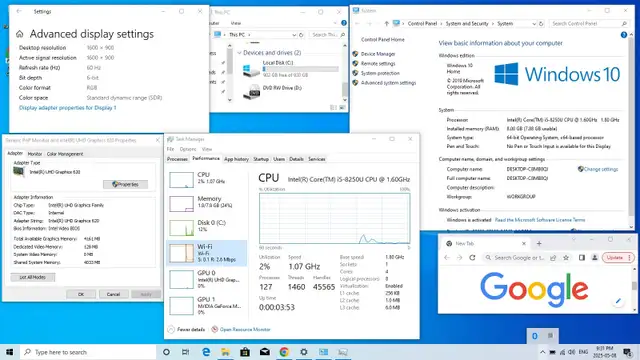Switch to the Processes tab
This screenshot has height=360, width=640.
[177, 159]
